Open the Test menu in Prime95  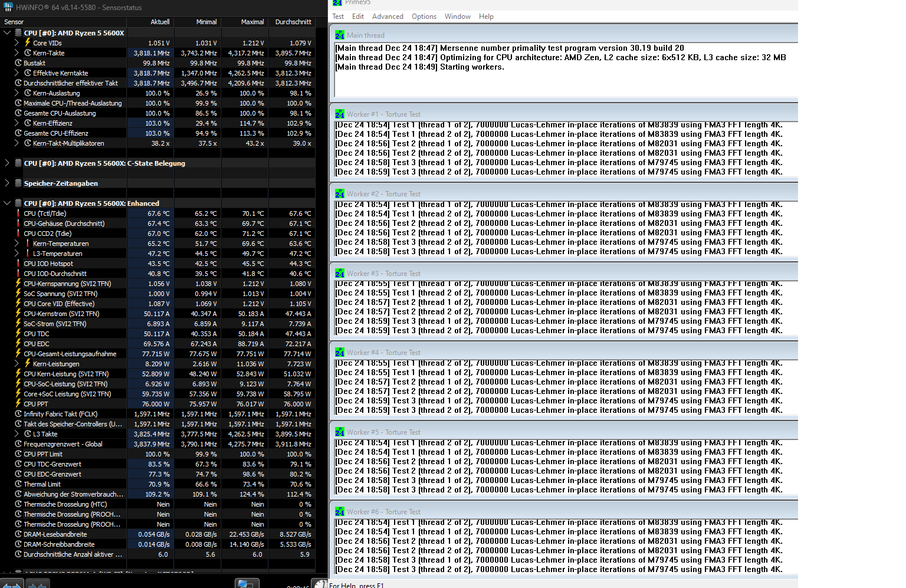click(x=338, y=17)
